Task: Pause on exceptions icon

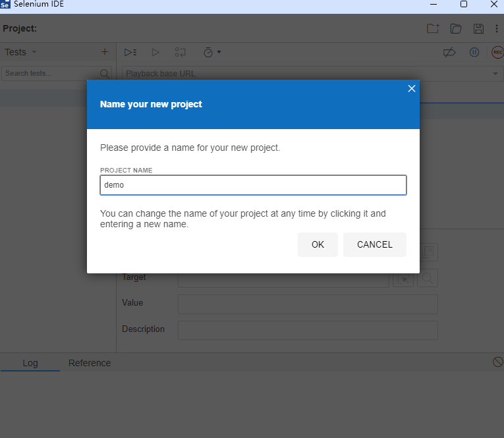Action: pos(474,52)
